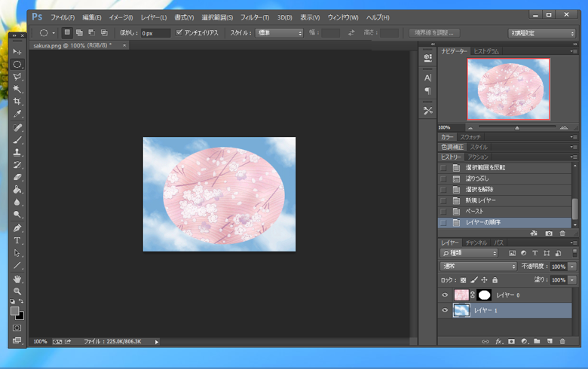This screenshot has width=588, height=369.
Task: Toggle visibility of レイヤー 1
Action: (445, 310)
